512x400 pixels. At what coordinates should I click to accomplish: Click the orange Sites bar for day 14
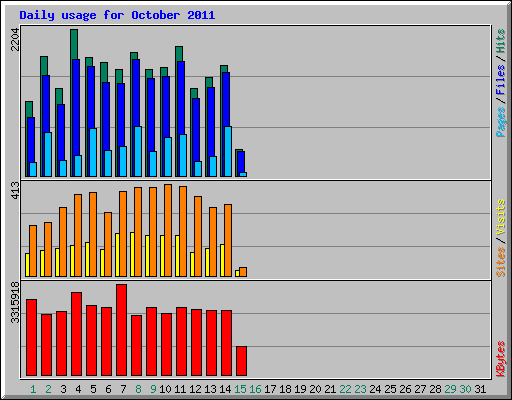(x=228, y=240)
